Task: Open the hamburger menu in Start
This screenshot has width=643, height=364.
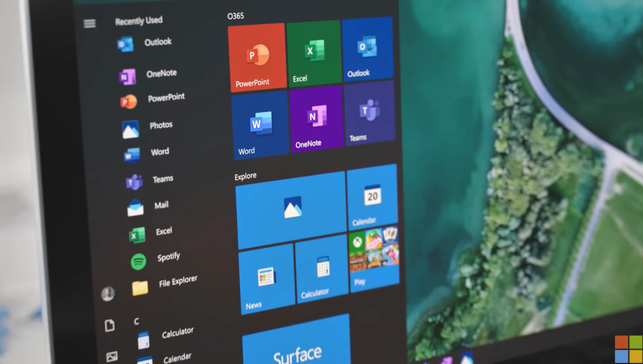Action: [90, 23]
